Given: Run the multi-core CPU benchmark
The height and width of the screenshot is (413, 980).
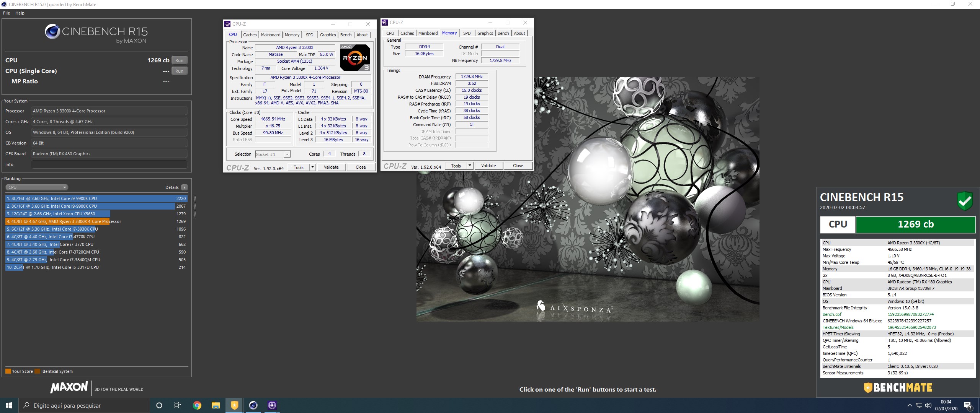Looking at the screenshot, I should tap(179, 60).
